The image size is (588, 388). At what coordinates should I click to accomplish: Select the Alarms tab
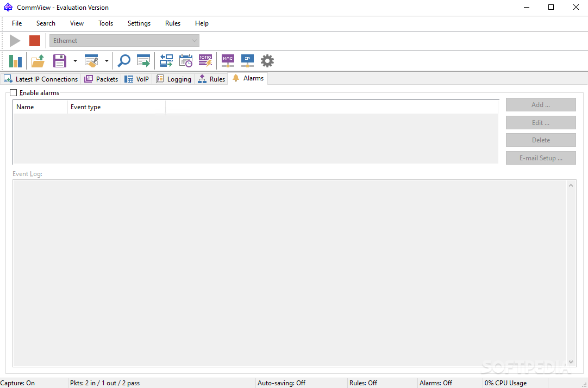(247, 78)
